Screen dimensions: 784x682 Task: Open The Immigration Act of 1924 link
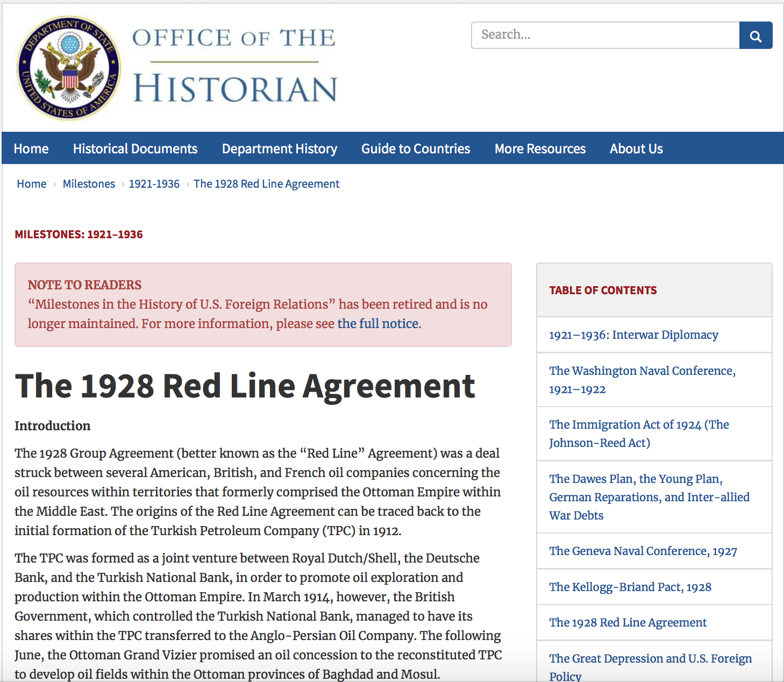pos(639,434)
